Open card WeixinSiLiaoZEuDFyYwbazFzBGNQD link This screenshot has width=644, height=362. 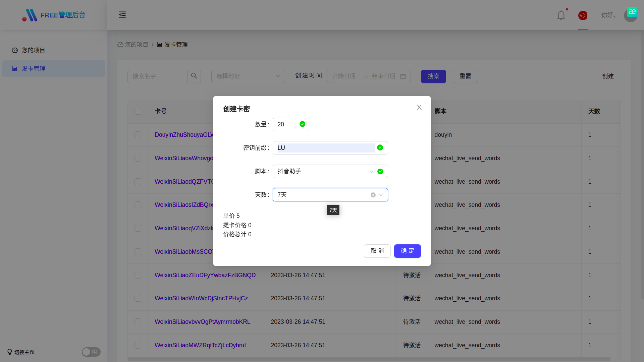point(205,275)
